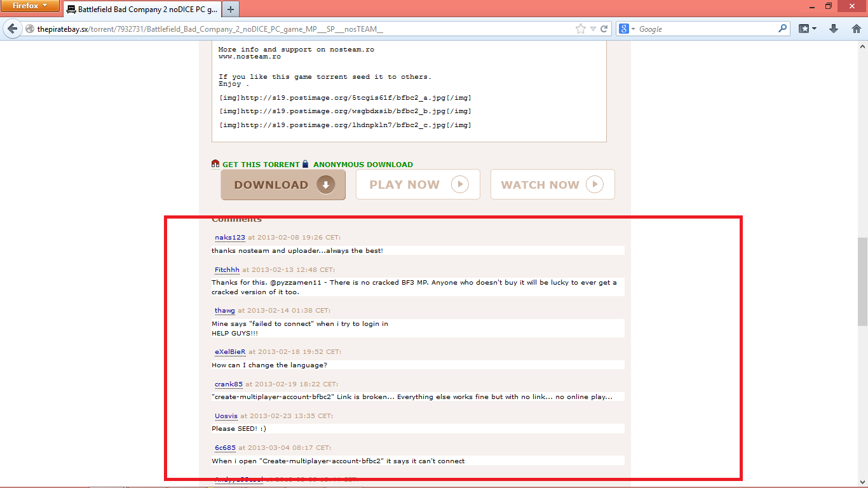The width and height of the screenshot is (868, 488).
Task: Click the PLAY NOW button
Action: [418, 185]
